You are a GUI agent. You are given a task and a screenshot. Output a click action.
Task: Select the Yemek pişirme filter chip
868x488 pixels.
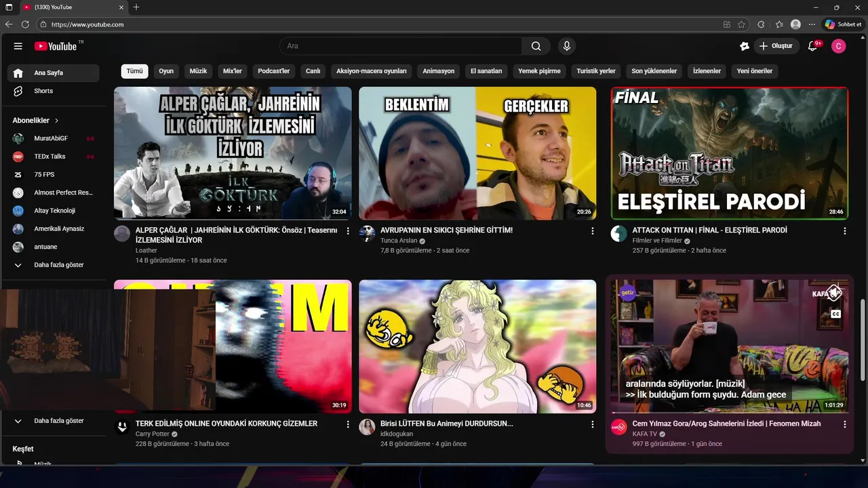(x=539, y=71)
